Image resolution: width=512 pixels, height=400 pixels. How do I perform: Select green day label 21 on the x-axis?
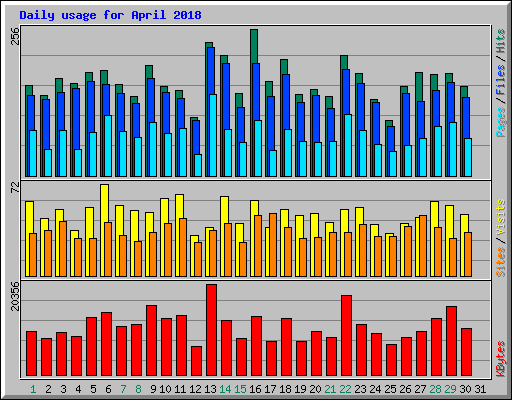pos(330,389)
